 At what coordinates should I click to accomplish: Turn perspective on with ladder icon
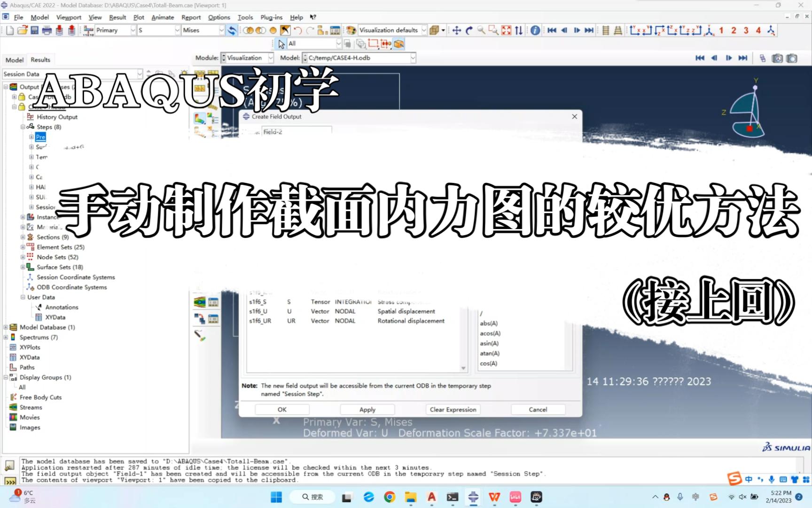click(x=606, y=30)
